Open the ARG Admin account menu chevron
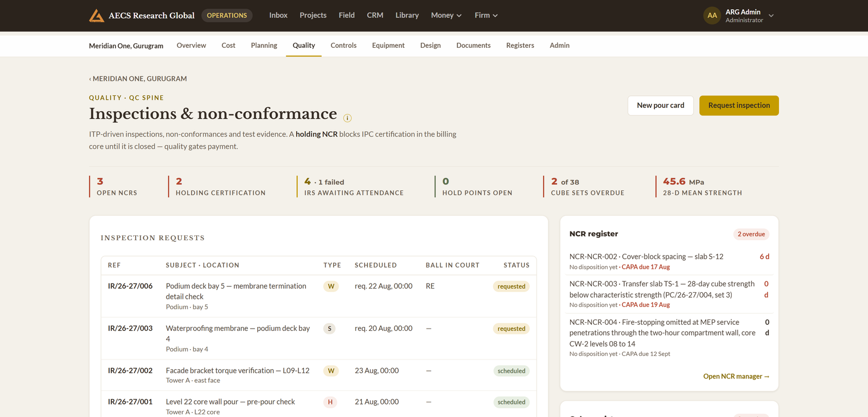 click(771, 16)
